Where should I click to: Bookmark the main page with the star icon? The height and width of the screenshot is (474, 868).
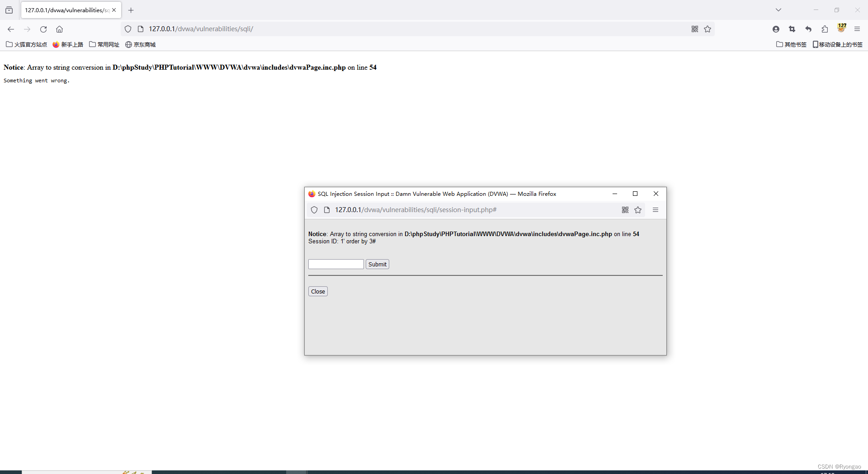point(708,29)
